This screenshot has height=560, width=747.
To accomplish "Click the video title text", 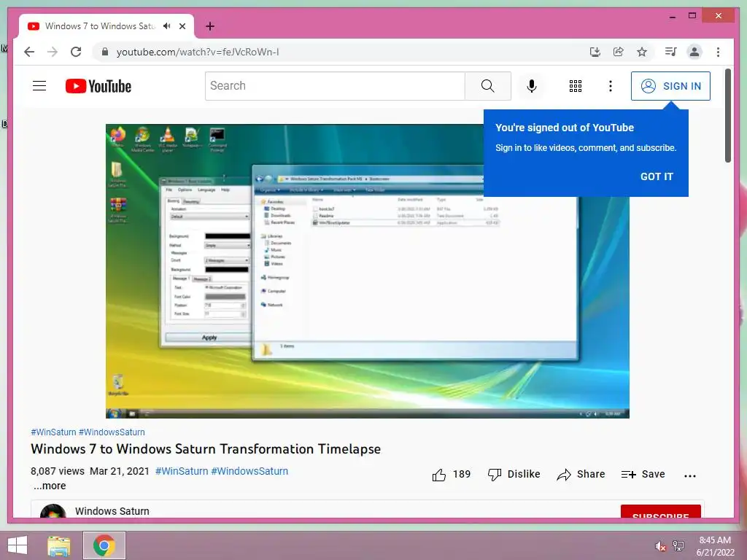I will click(206, 449).
